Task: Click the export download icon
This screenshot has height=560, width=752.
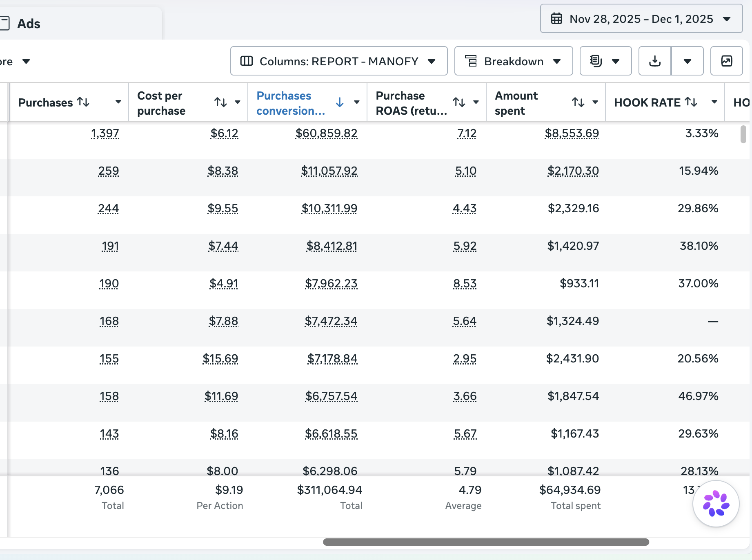Action: coord(655,61)
